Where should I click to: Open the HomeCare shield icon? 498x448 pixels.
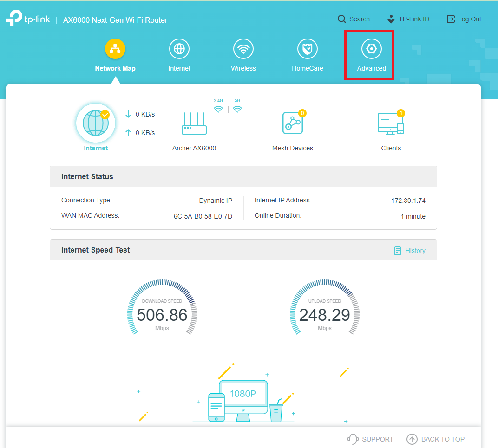pyautogui.click(x=308, y=49)
